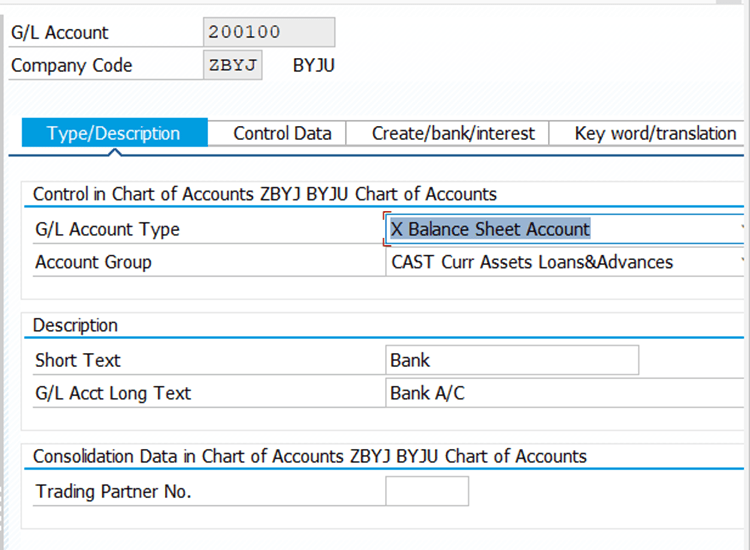Image resolution: width=750 pixels, height=550 pixels.
Task: Switch to the Type/Description tab
Action: pos(113,133)
